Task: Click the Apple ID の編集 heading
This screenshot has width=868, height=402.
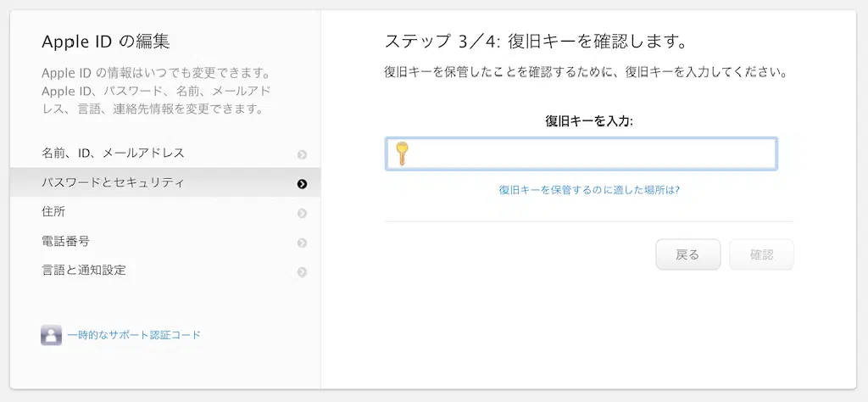Action: point(106,42)
